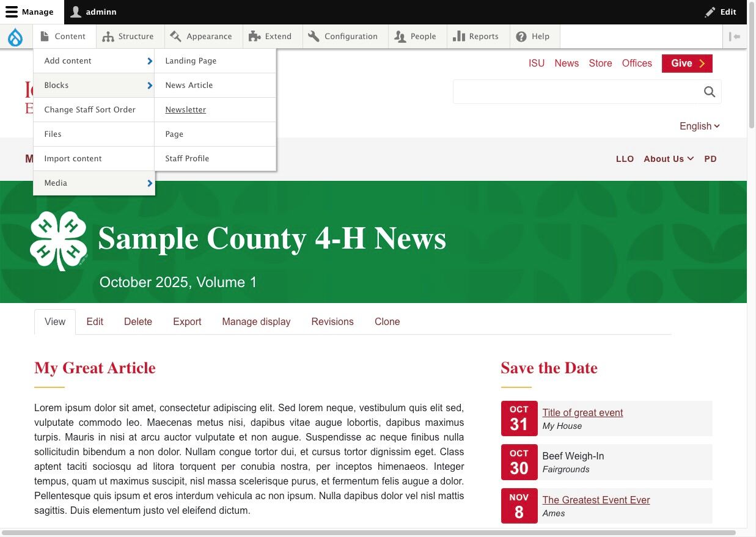Open the Clone tab
The width and height of the screenshot is (756, 537).
click(387, 322)
